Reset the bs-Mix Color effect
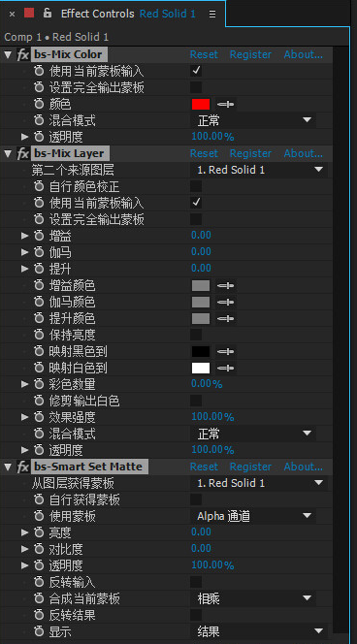Image resolution: width=357 pixels, height=644 pixels. click(x=204, y=54)
